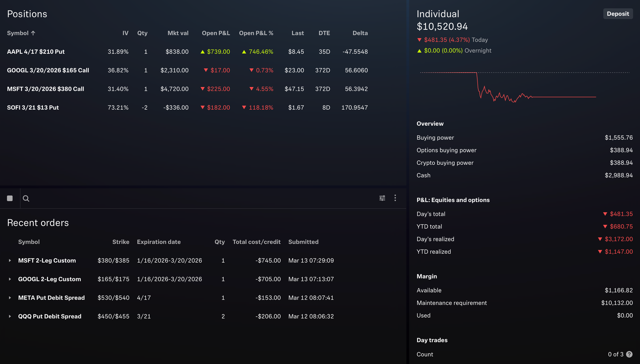Click Margin Available value $1,166.82

point(619,290)
